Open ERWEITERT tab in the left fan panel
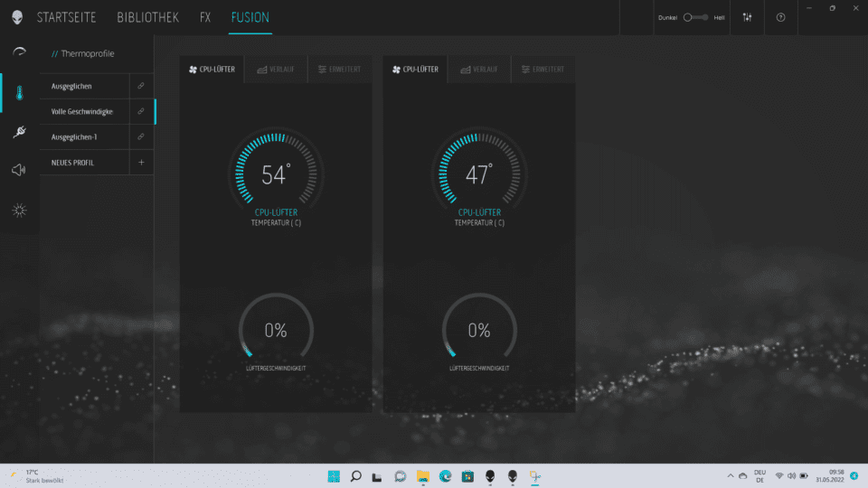Screen dimensions: 868x488 (339, 69)
